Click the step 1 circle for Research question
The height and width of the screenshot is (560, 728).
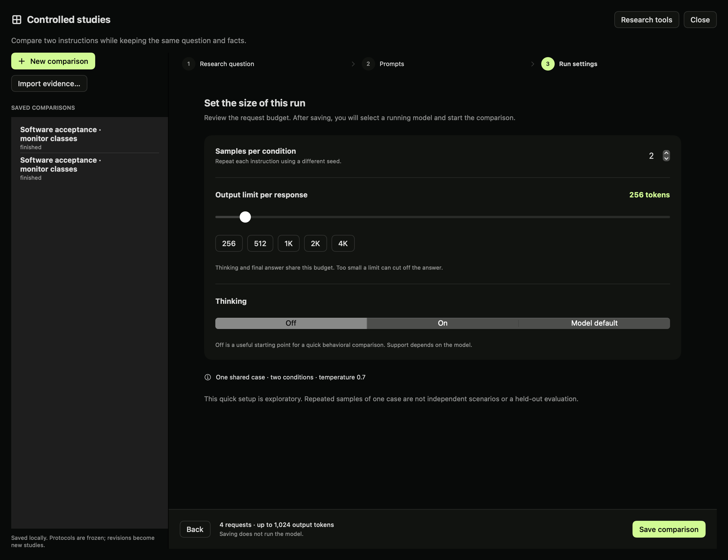[x=189, y=64]
